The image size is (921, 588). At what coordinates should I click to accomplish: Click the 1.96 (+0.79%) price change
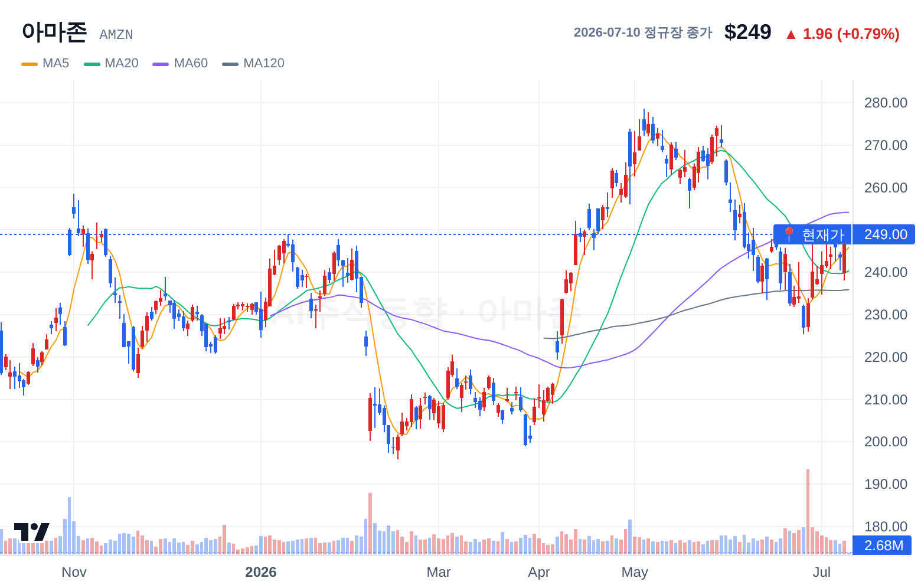(x=851, y=34)
